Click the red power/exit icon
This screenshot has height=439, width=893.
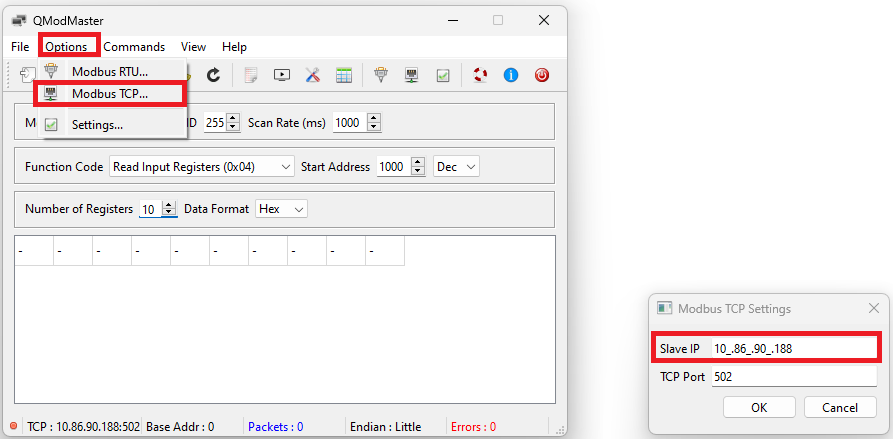point(541,75)
